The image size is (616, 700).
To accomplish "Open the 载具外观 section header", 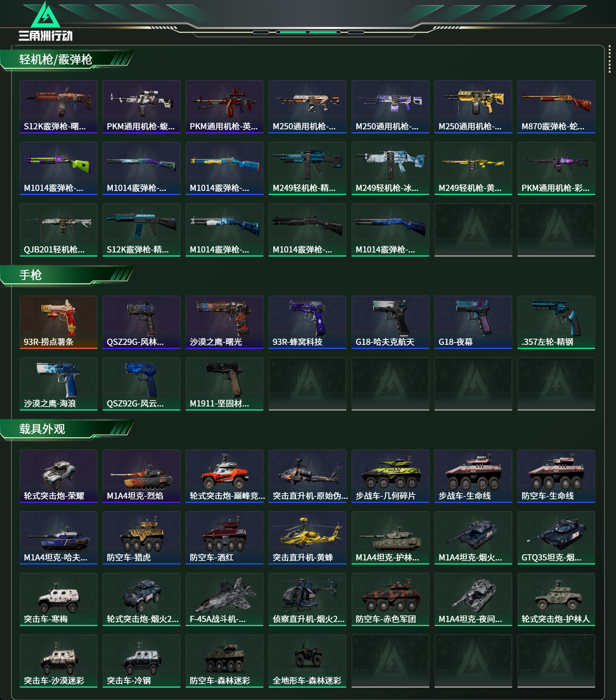I will coord(42,429).
